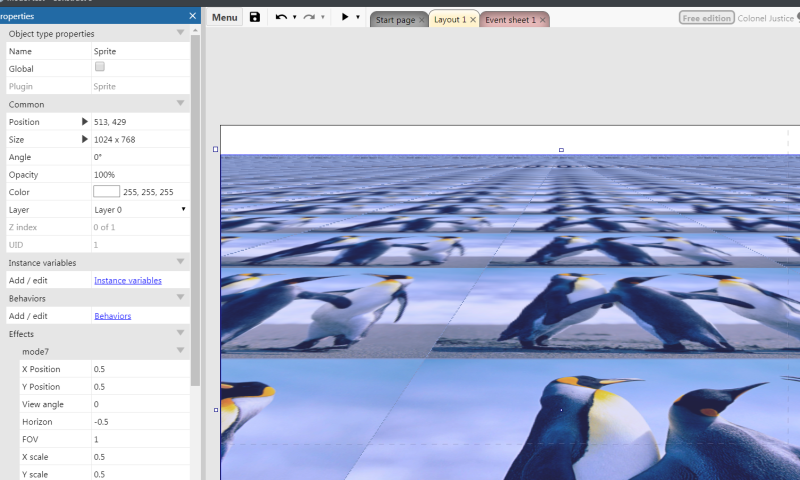
Task: Close the Event sheet 1 tab
Action: click(542, 20)
